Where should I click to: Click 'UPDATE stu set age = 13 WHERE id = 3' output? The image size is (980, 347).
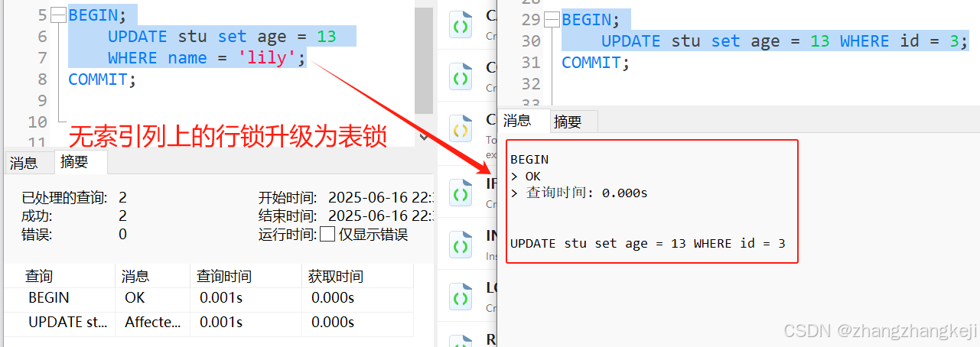(x=648, y=244)
